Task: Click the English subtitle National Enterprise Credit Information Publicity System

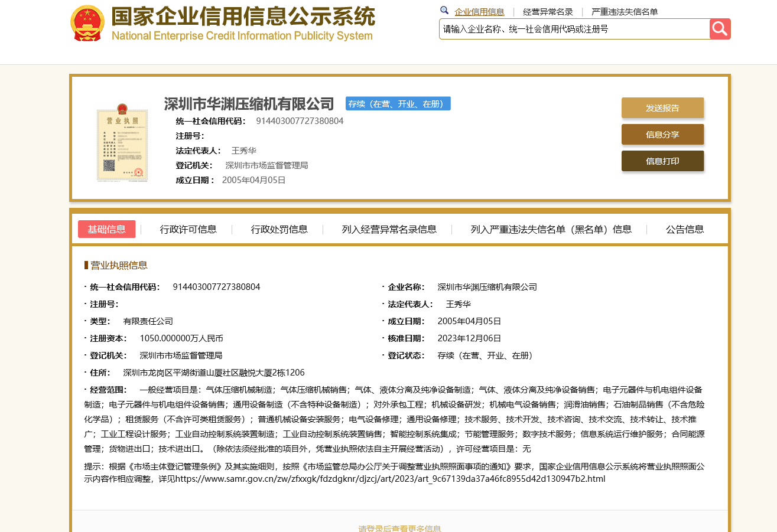Action: point(242,35)
